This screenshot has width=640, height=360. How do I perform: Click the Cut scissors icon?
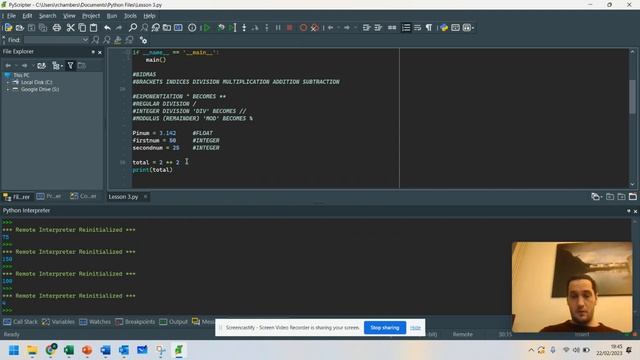70,28
